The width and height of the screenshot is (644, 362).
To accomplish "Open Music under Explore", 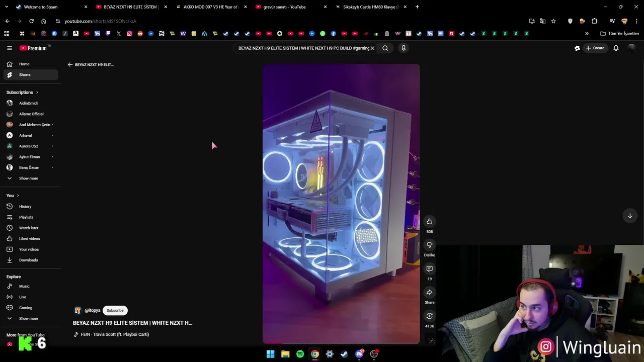I will [x=31, y=286].
